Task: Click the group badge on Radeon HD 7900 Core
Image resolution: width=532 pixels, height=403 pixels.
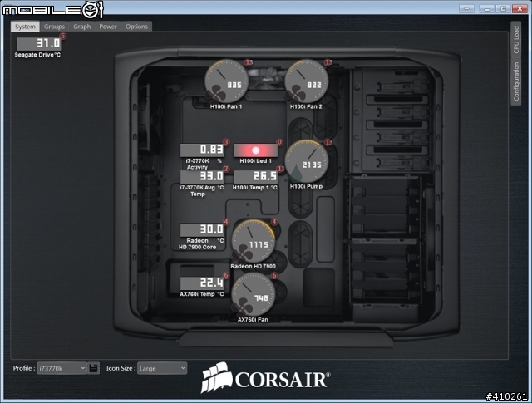Action: click(x=226, y=222)
